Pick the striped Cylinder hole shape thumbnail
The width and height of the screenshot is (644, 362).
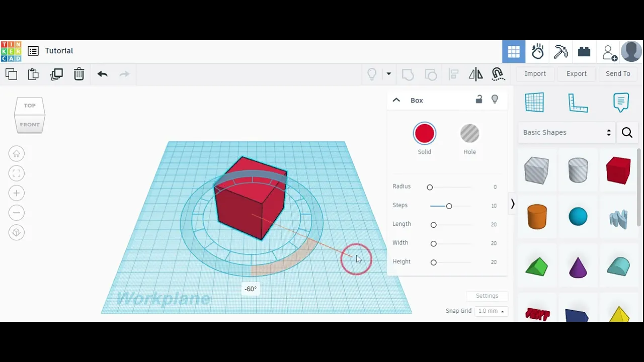click(x=578, y=170)
